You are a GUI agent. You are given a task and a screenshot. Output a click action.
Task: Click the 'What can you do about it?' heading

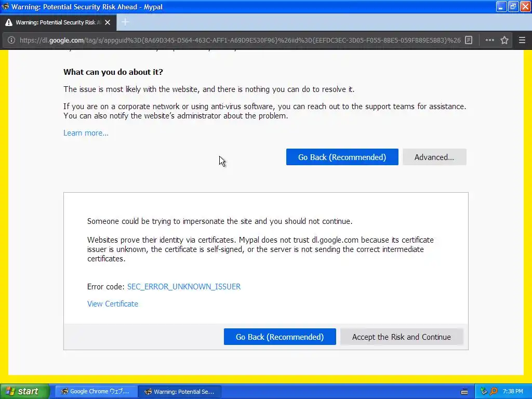pyautogui.click(x=113, y=72)
